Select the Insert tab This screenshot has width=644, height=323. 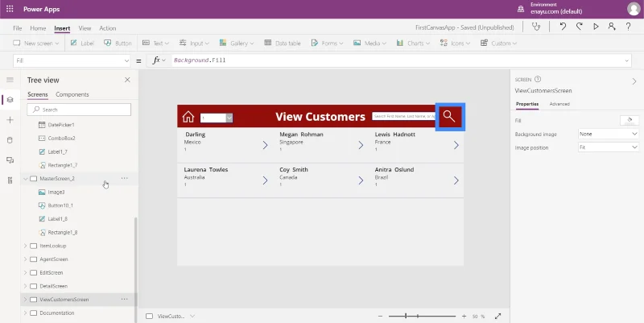62,28
